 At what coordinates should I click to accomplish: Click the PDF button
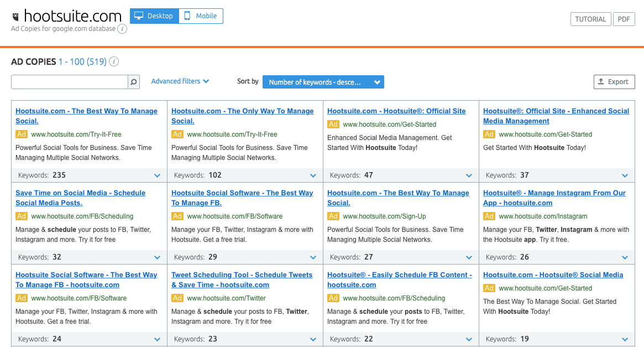[x=624, y=19]
